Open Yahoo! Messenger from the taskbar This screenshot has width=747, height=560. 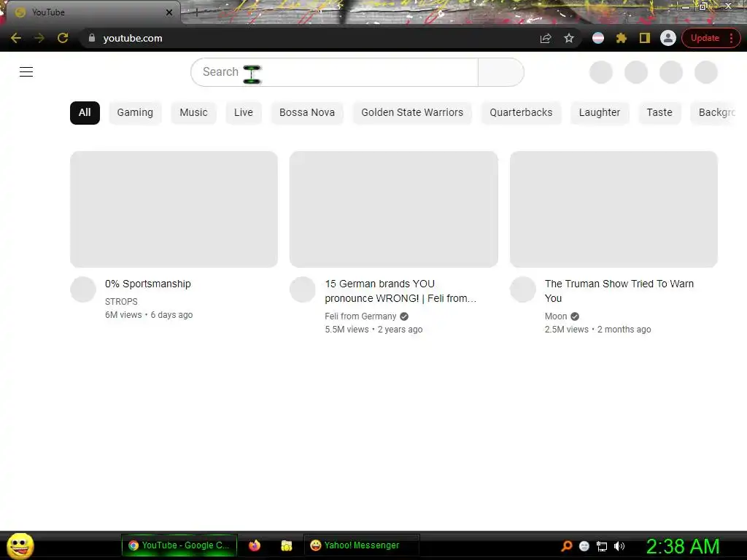pyautogui.click(x=361, y=545)
